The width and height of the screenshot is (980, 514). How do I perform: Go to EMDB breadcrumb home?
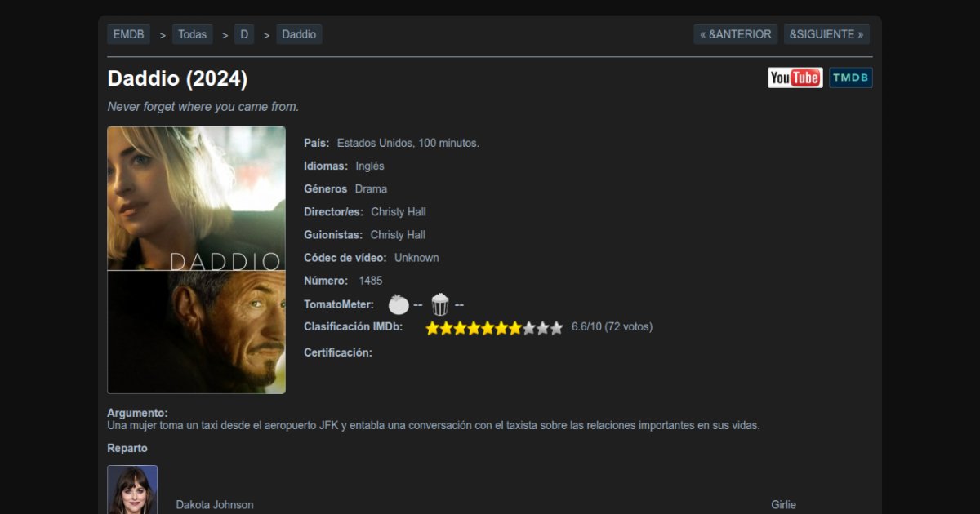point(129,34)
